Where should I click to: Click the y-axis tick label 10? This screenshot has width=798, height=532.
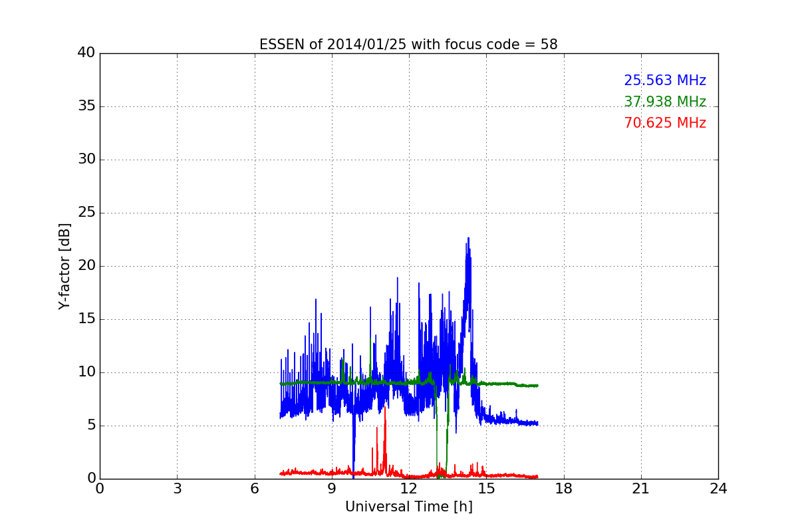[x=86, y=372]
